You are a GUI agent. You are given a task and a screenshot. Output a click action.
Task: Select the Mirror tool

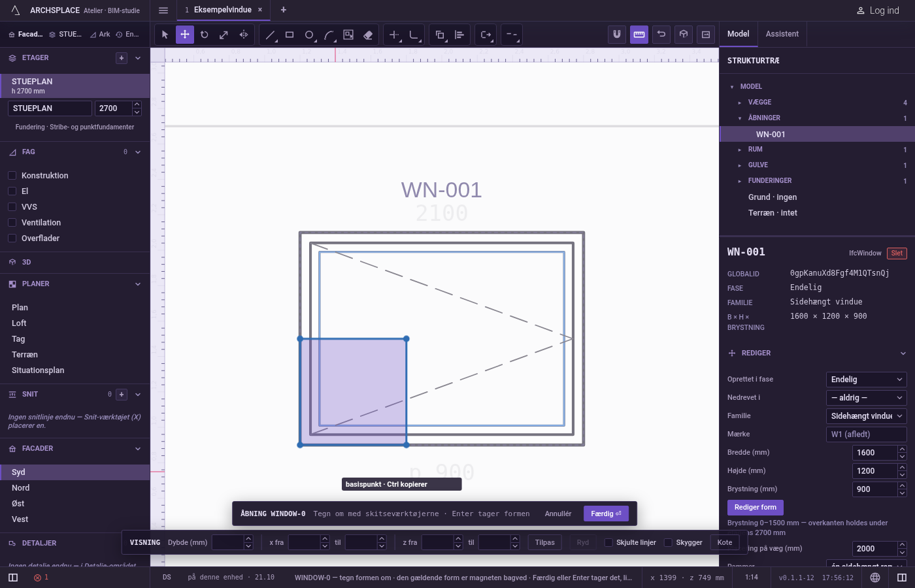[x=244, y=35]
